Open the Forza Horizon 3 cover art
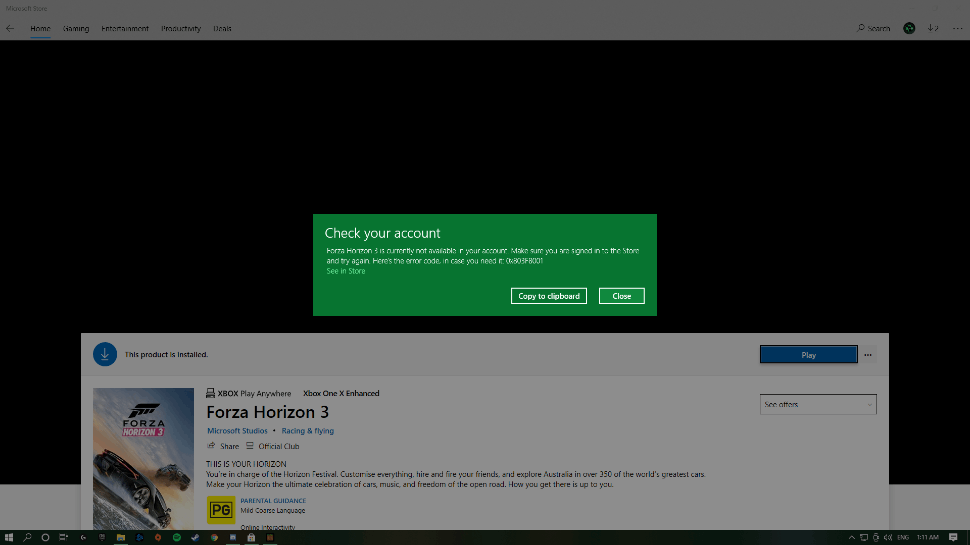Screen dimensions: 970x545 (144, 458)
